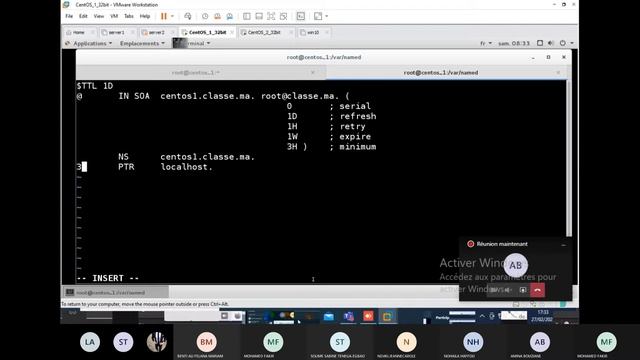Click the GNOME power icon
The image size is (640, 360).
coord(562,43)
